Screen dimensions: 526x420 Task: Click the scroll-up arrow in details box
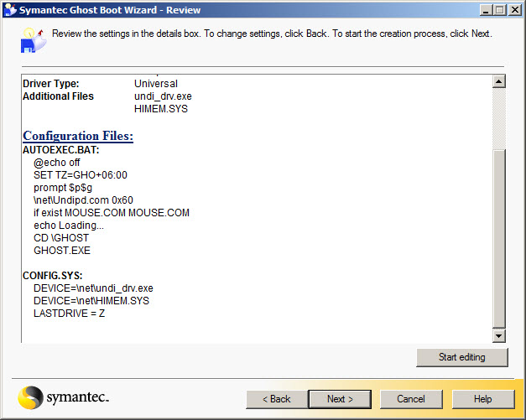pos(499,81)
